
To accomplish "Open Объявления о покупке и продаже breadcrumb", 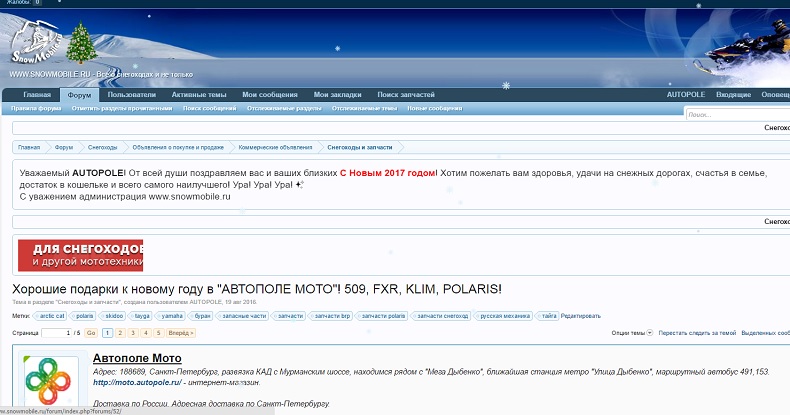I will tap(178, 148).
